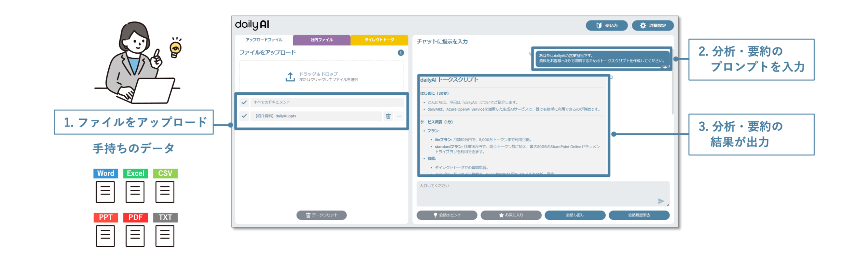Open 詳細設定 settings with the gear button
The width and height of the screenshot is (868, 264).
(x=653, y=25)
